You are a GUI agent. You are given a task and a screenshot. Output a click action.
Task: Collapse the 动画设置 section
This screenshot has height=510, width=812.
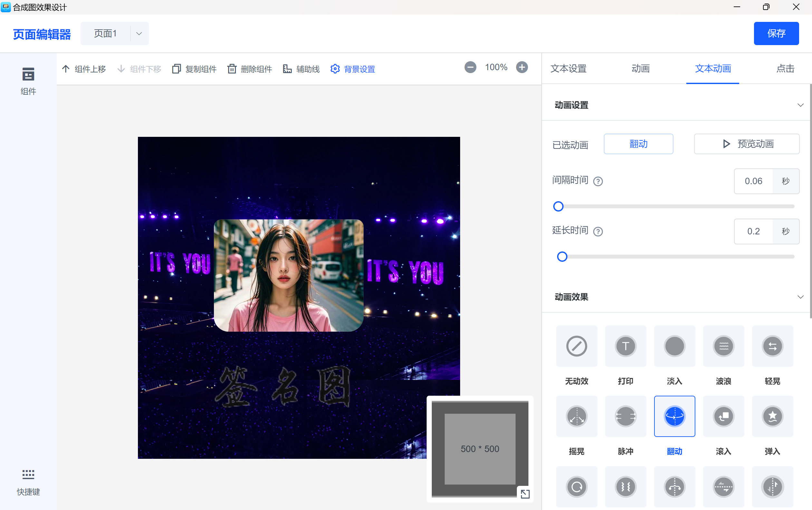click(x=800, y=105)
